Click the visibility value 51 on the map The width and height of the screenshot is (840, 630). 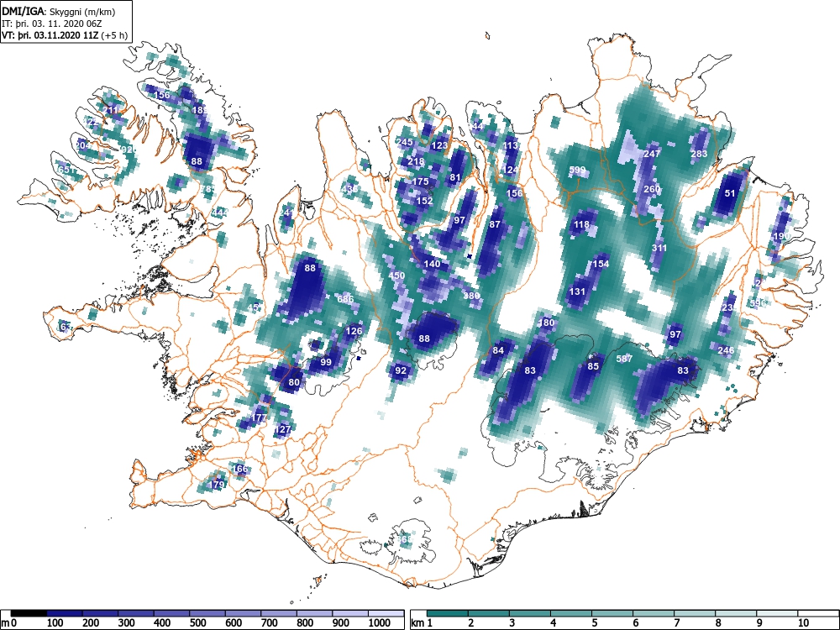tap(730, 193)
